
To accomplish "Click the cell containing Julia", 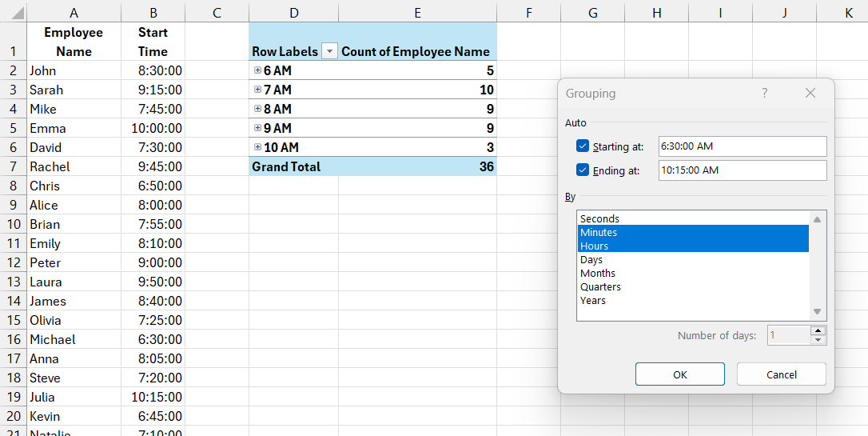I will [x=74, y=397].
